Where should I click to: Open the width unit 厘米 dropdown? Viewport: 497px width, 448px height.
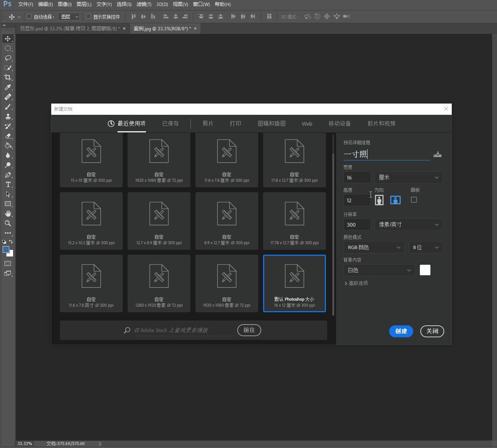tap(408, 177)
